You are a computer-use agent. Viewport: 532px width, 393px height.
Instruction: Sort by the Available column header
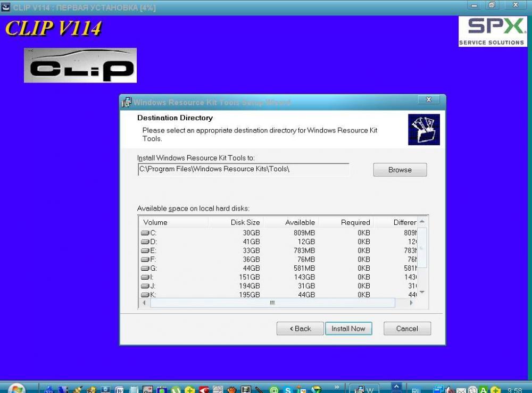point(291,222)
